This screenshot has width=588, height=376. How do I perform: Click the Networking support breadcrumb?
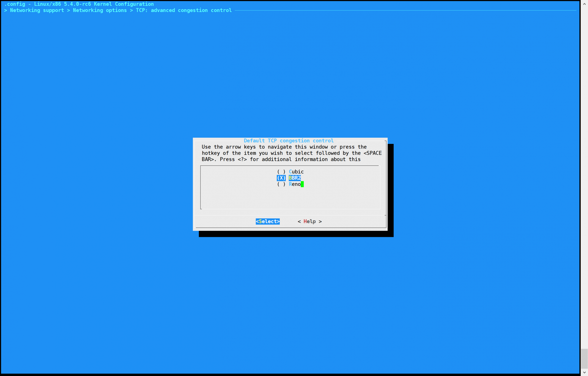[x=37, y=10]
